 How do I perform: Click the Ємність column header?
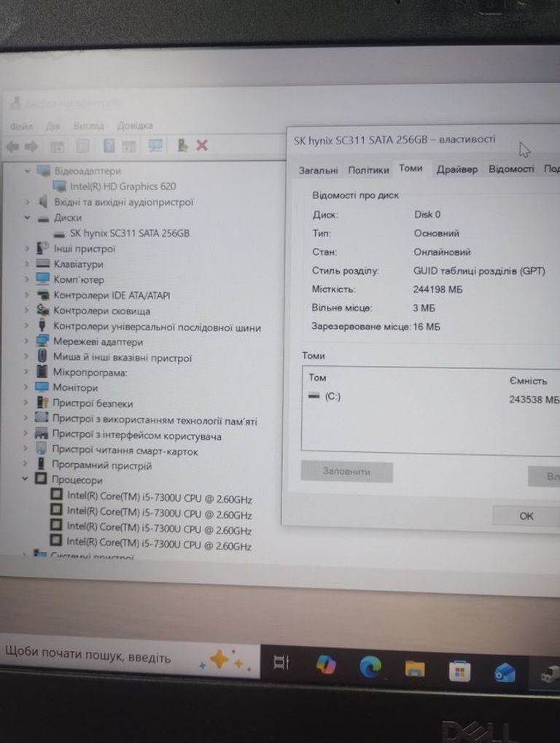coord(528,381)
